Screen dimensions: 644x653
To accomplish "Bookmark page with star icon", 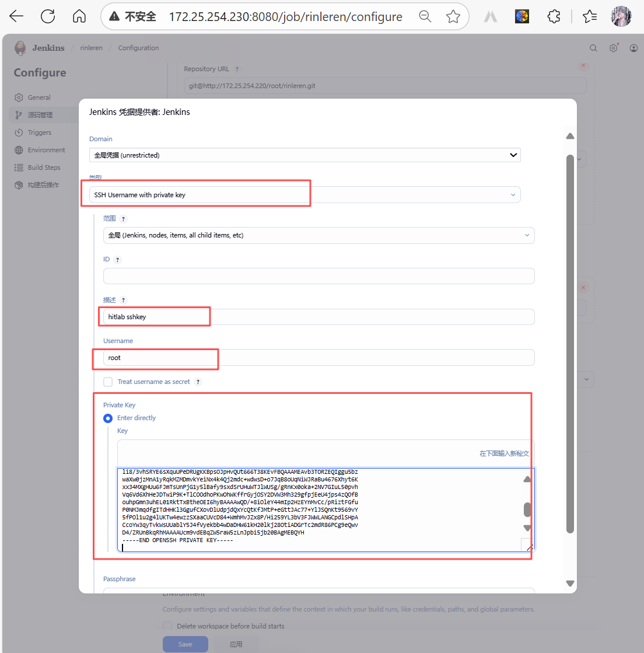I will [453, 16].
